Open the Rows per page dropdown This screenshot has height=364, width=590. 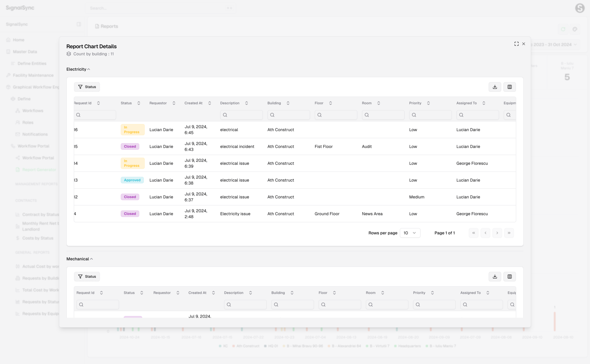(x=410, y=233)
